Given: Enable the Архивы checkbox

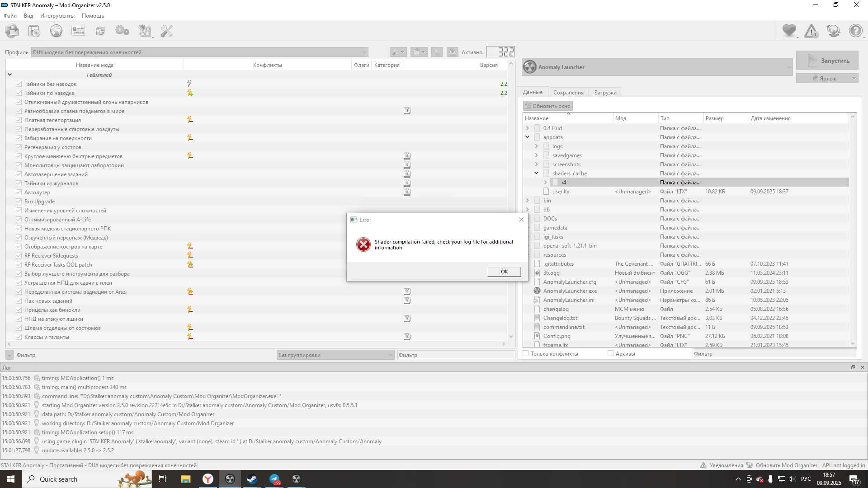Looking at the screenshot, I should [611, 353].
